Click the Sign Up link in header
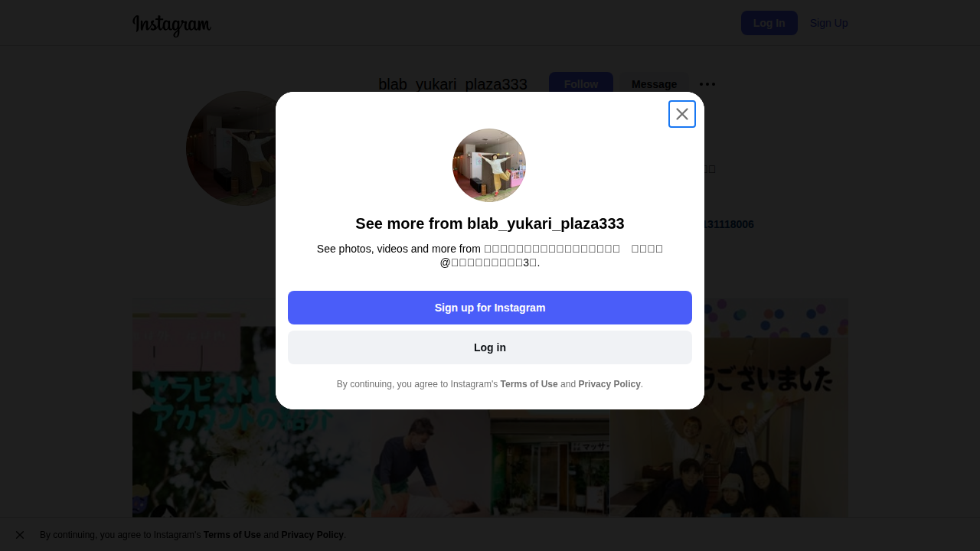980x551 pixels. click(828, 23)
